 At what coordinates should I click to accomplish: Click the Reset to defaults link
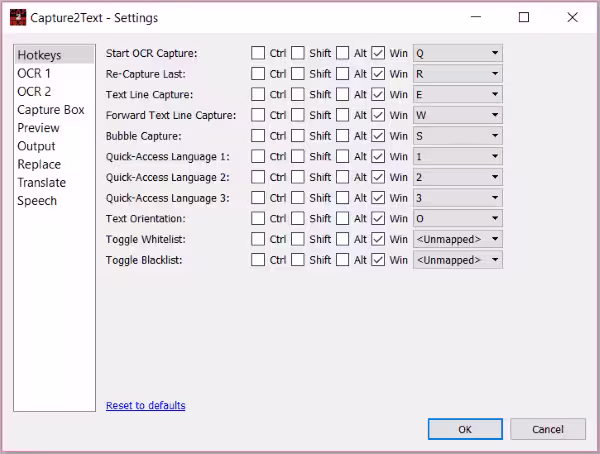click(145, 405)
